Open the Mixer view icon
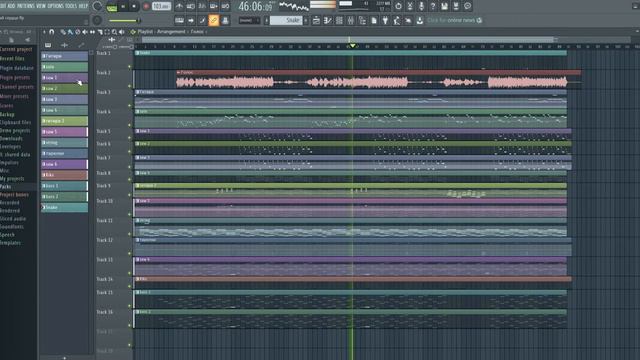 pyautogui.click(x=350, y=20)
